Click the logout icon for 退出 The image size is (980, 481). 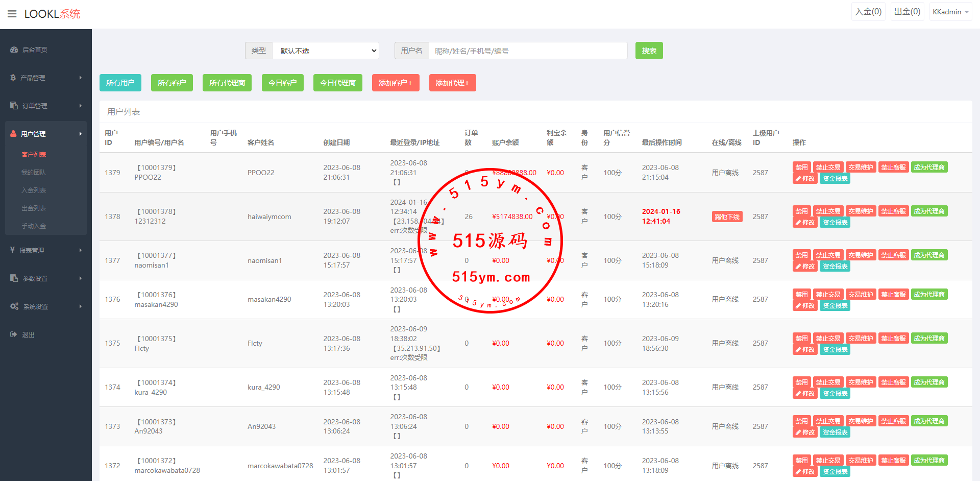13,334
